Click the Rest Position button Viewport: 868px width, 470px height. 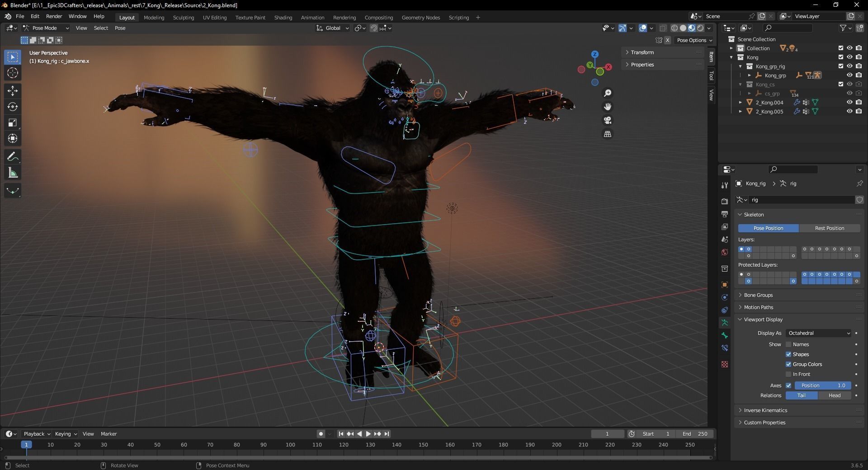pos(830,228)
